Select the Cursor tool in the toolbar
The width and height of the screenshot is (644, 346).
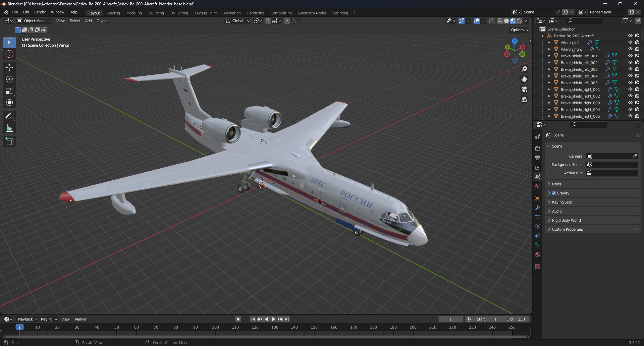[9, 54]
